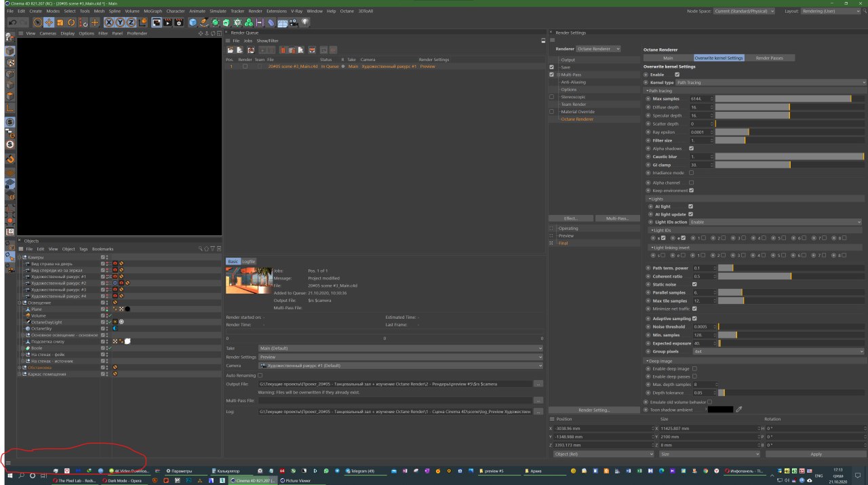This screenshot has height=485, width=868.
Task: Open the Group pixels dropdown
Action: [x=778, y=352]
